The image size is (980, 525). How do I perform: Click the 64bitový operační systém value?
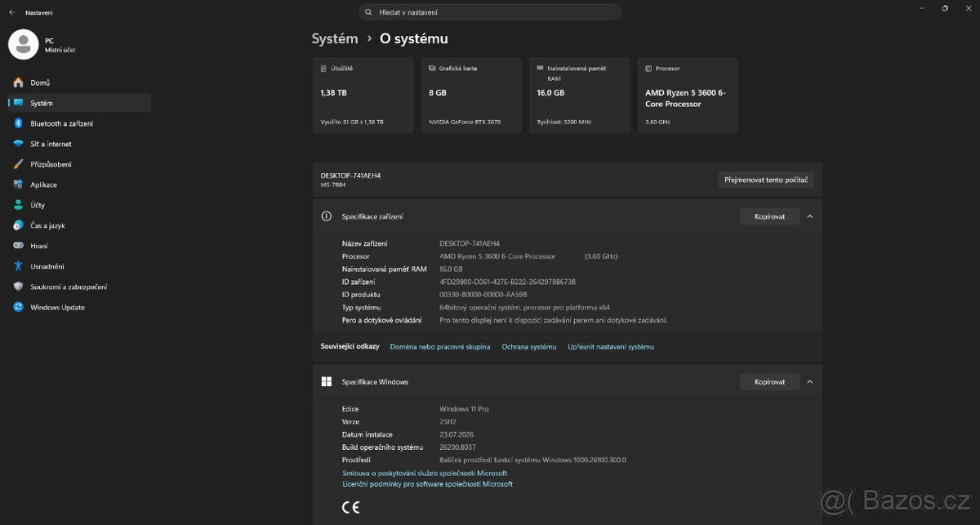[x=524, y=307]
